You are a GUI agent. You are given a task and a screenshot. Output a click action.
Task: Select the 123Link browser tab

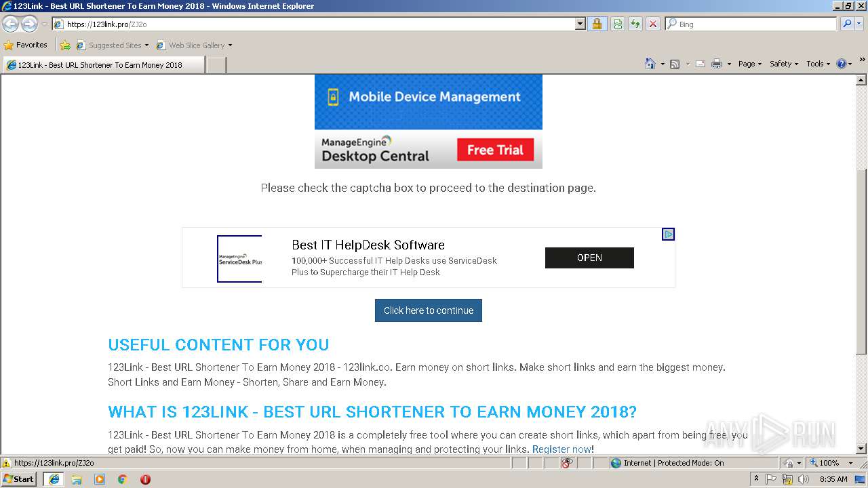pos(103,65)
